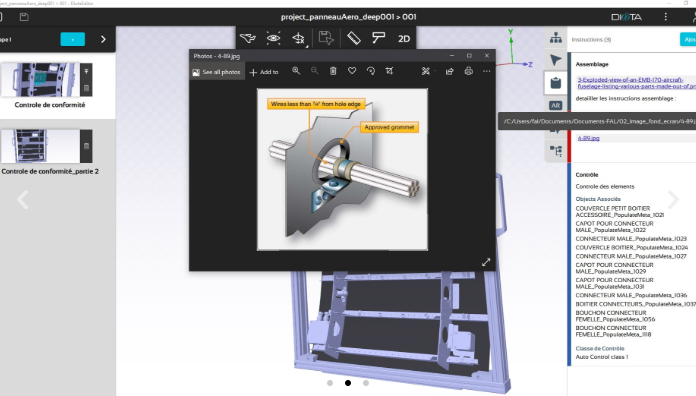This screenshot has height=396, width=696.
Task: Click Add to menu in Photos
Action: 265,72
